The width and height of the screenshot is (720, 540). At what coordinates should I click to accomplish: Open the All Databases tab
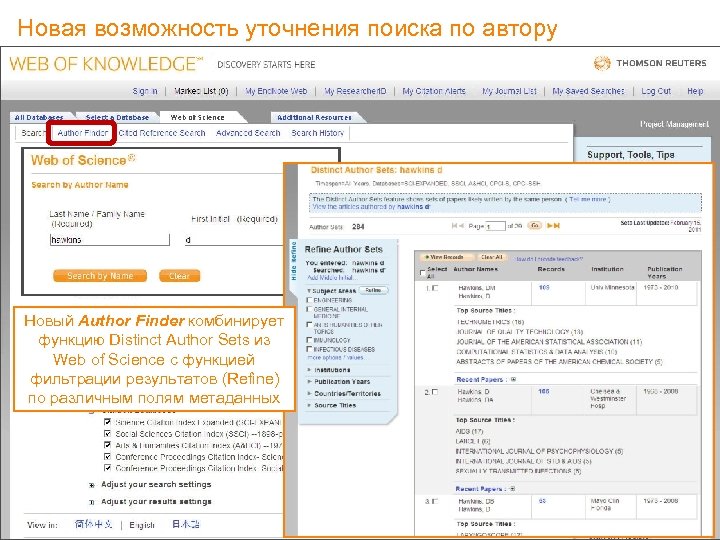pyautogui.click(x=39, y=118)
